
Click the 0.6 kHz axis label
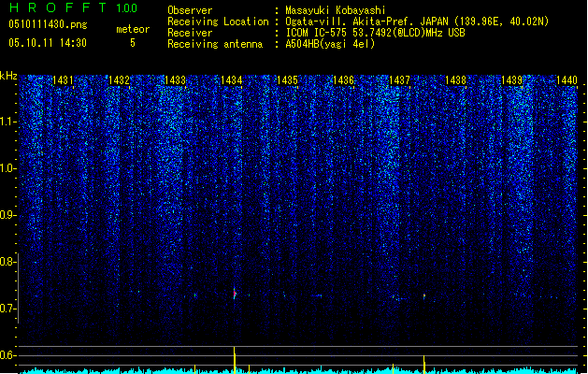coord(7,355)
